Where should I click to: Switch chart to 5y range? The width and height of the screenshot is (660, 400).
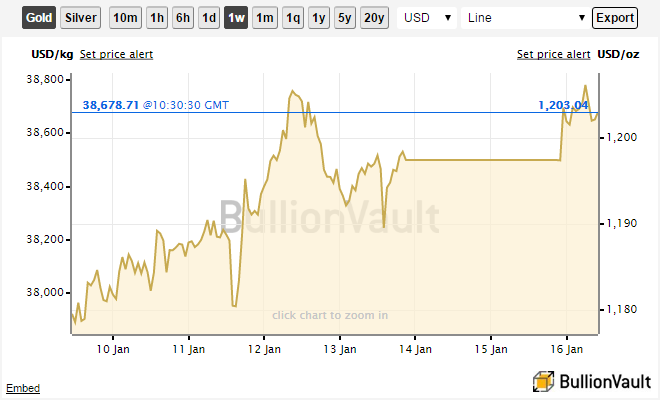coord(344,18)
